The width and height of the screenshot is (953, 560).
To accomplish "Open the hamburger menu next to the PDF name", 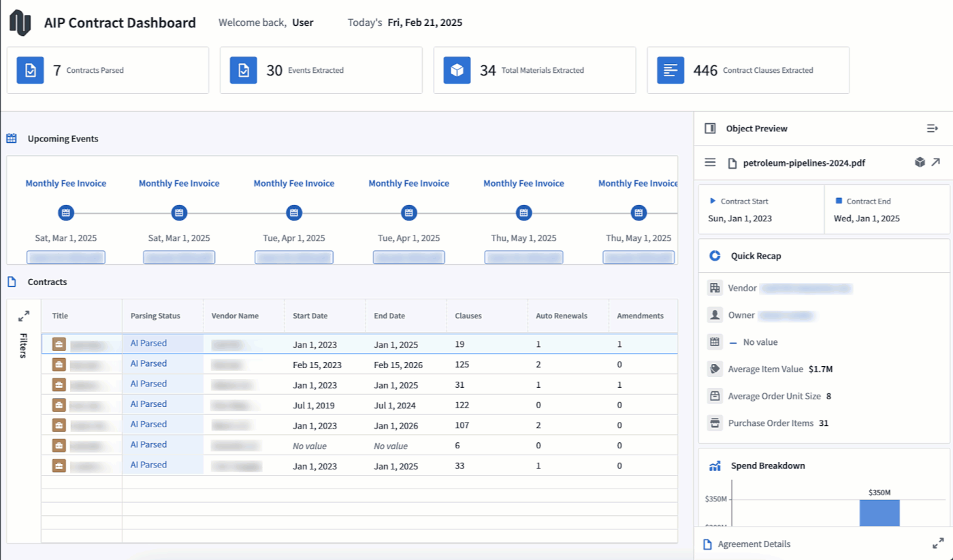I will coord(710,163).
